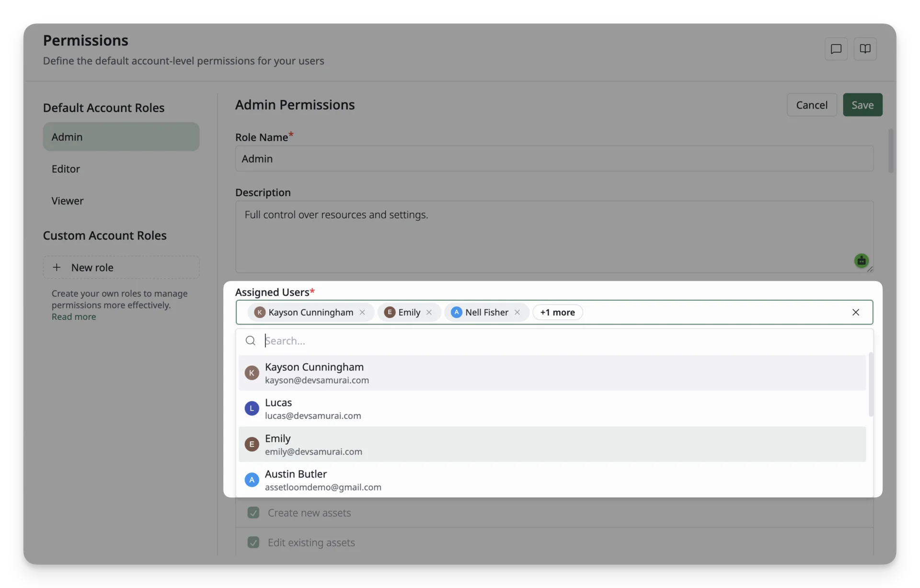
Task: Click into the Description text area
Action: [x=554, y=237]
